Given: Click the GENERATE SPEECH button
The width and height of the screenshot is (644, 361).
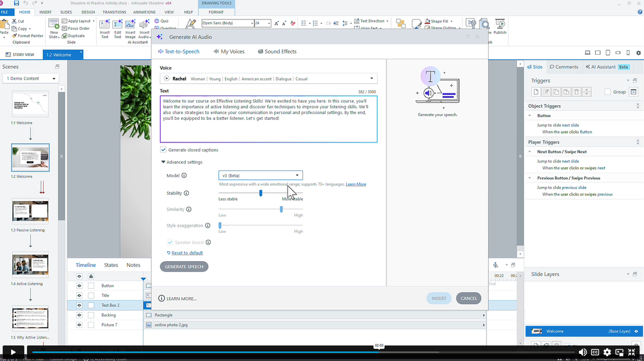Looking at the screenshot, I should [184, 266].
